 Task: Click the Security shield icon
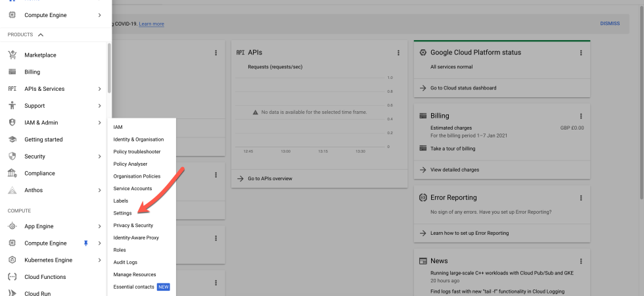pyautogui.click(x=12, y=157)
